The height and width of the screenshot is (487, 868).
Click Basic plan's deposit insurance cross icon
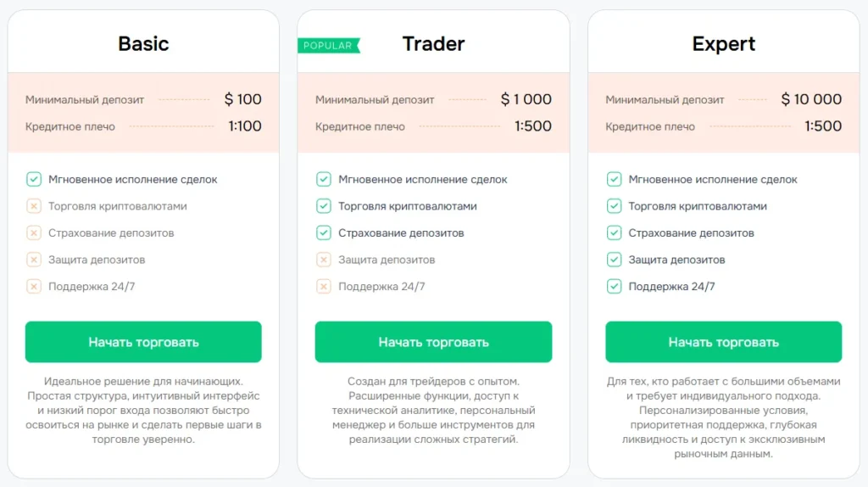pos(34,232)
